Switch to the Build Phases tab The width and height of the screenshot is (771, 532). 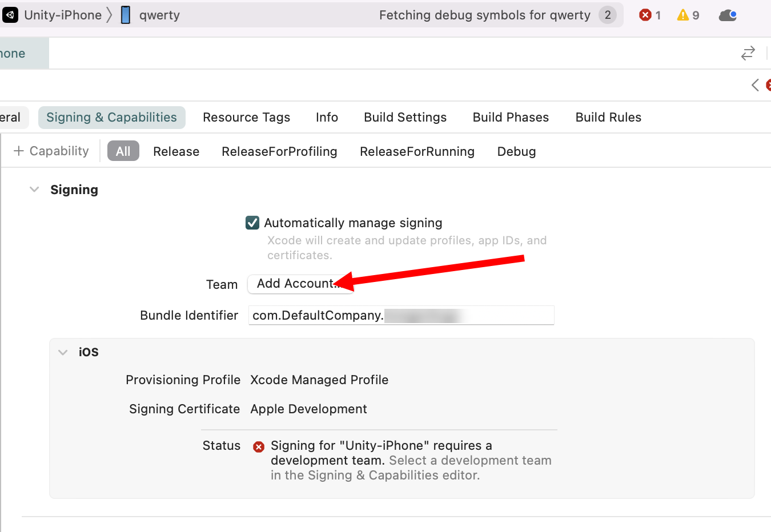pos(511,117)
